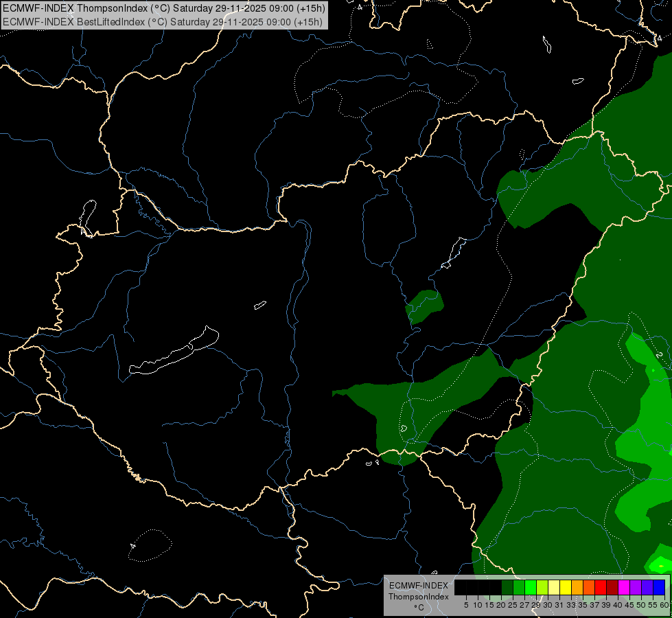Click the BestLiftedIndex title line at top
This screenshot has height=618, width=672.
163,21
